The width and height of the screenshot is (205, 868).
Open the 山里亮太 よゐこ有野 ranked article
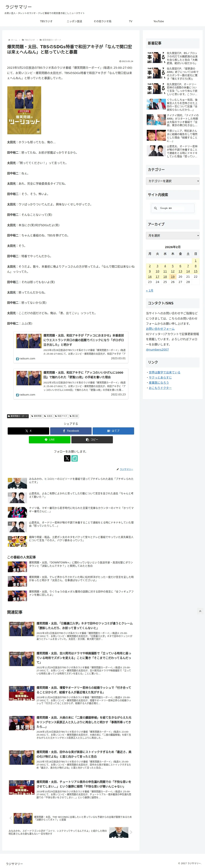(x=71, y=497)
